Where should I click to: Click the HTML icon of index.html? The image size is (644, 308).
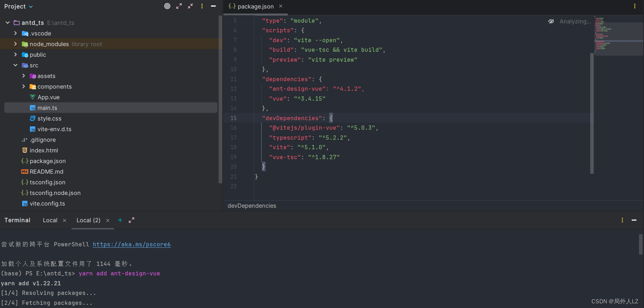click(x=25, y=150)
